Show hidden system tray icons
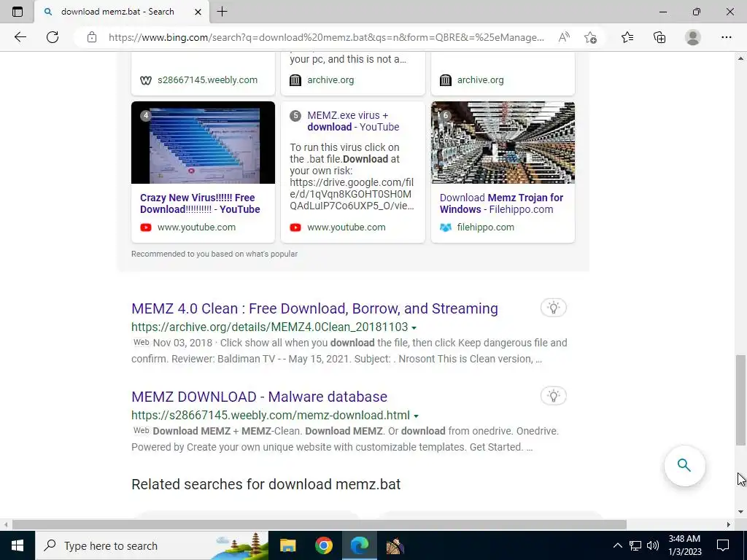 (617, 545)
